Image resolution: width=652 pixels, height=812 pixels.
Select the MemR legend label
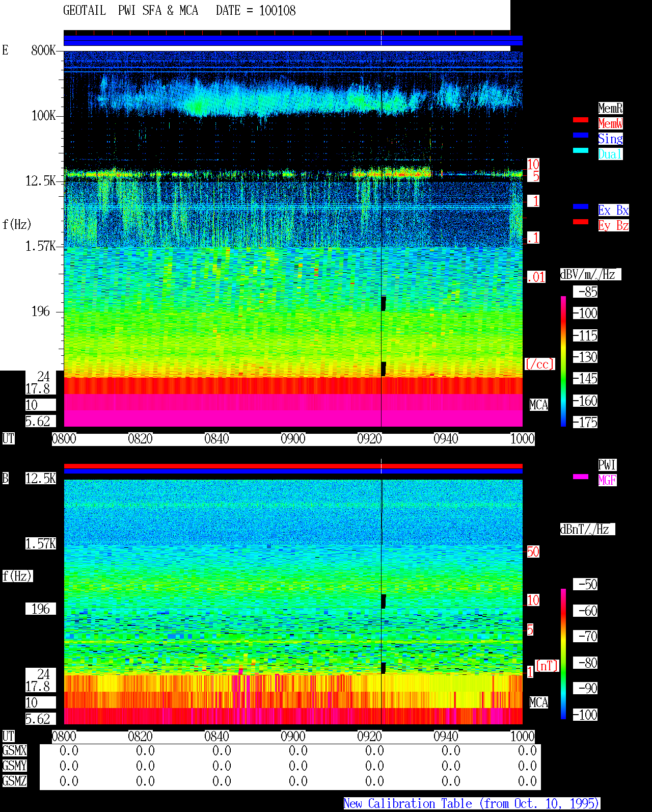pyautogui.click(x=610, y=108)
